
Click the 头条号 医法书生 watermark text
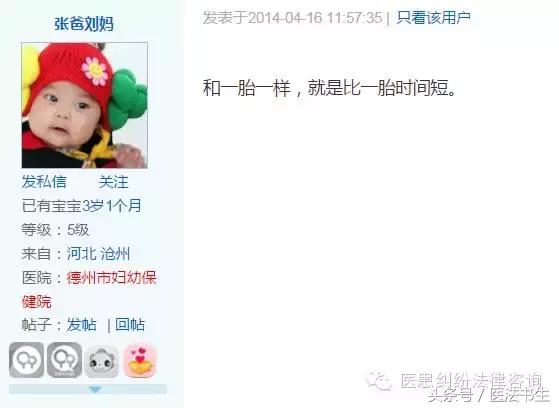(488, 395)
